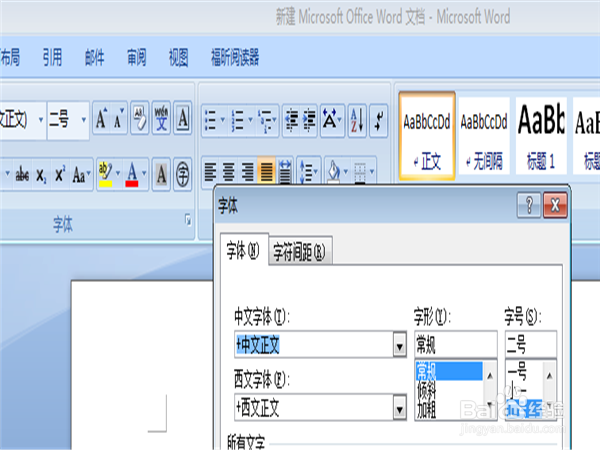This screenshot has width=600, height=450.
Task: Open shading color dropdown arrow
Action: point(346,171)
